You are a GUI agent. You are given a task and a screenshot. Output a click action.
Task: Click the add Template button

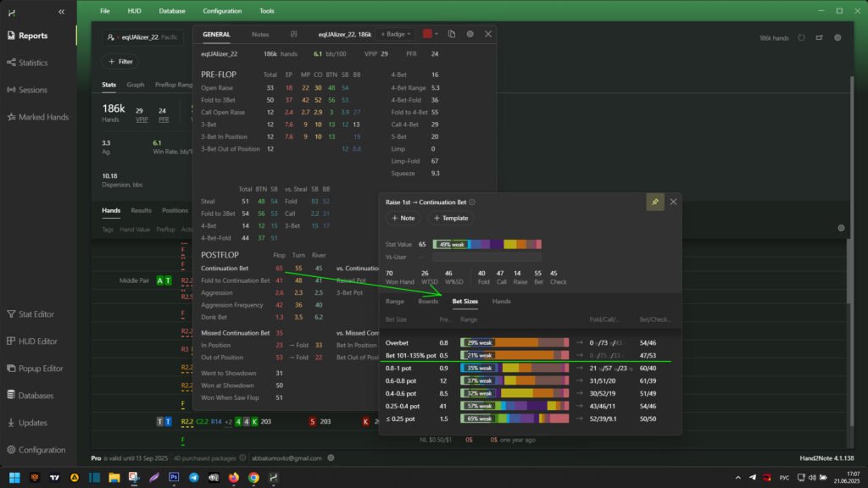[x=450, y=218]
